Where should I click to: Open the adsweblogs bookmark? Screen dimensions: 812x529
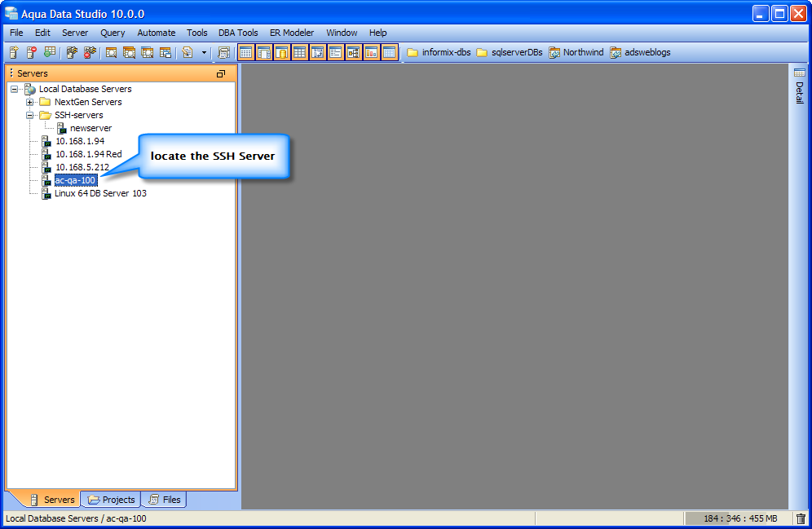pos(641,52)
